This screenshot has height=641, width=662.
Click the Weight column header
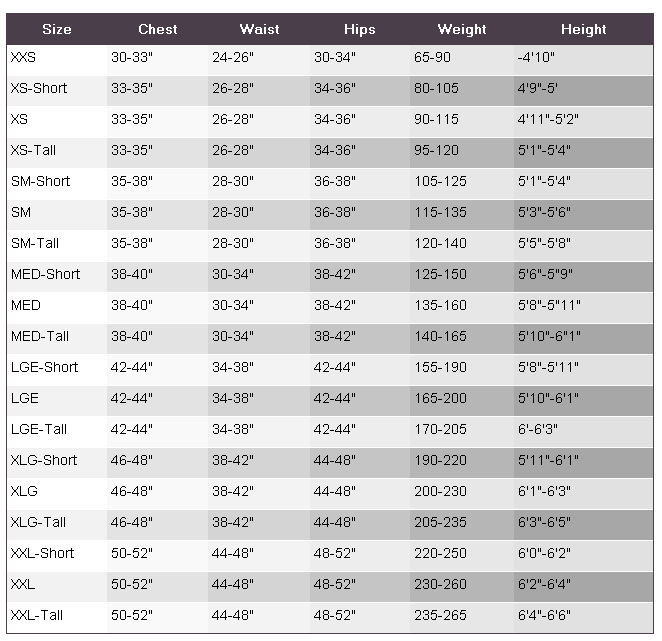pyautogui.click(x=462, y=29)
